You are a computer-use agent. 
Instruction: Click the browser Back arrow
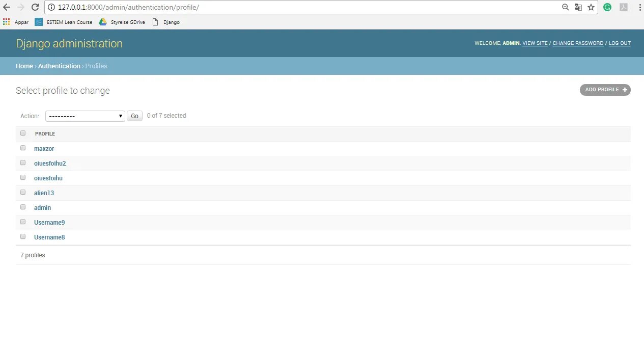(x=7, y=7)
